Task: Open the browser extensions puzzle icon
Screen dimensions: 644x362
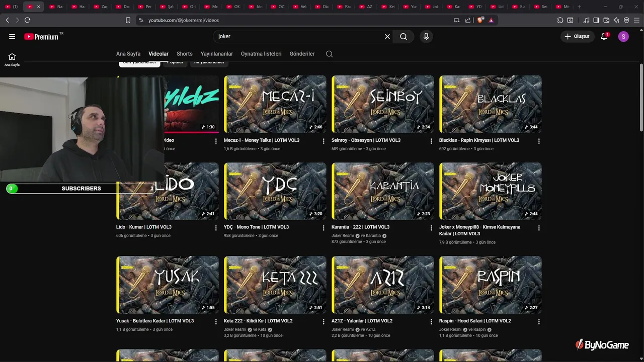Action: (x=560, y=20)
